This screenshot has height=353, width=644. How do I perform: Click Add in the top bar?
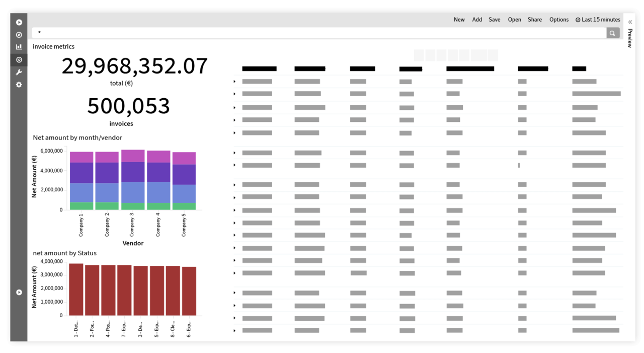(x=477, y=20)
